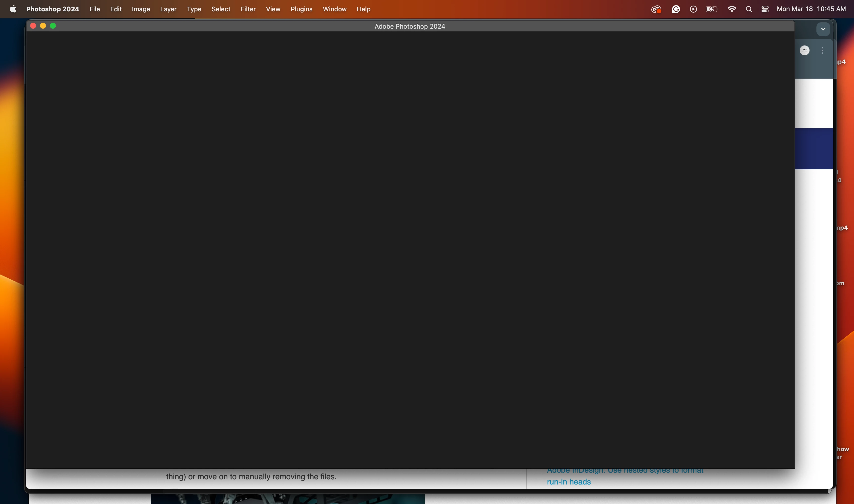Open Spotlight search magnifier icon
This screenshot has height=504, width=854.
749,9
